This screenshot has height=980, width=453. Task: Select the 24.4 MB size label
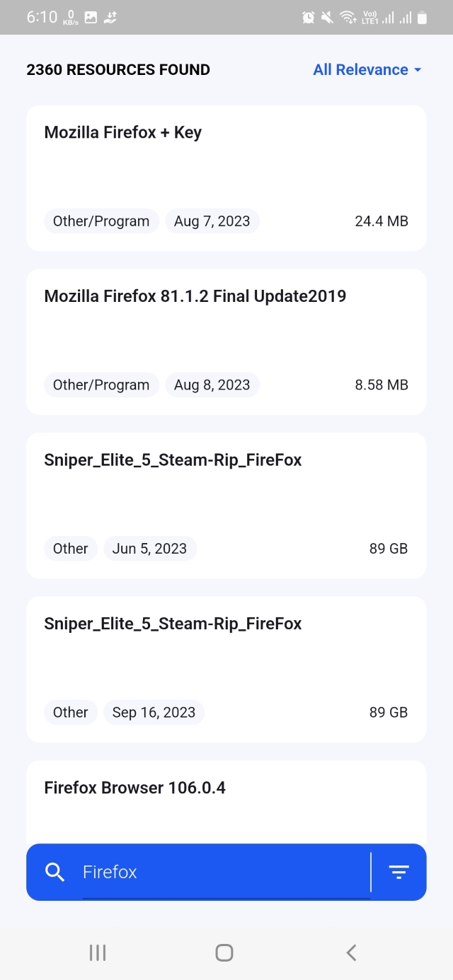click(381, 221)
